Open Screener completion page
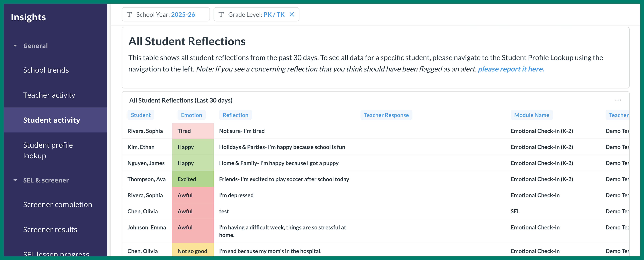The image size is (644, 260). (x=58, y=205)
